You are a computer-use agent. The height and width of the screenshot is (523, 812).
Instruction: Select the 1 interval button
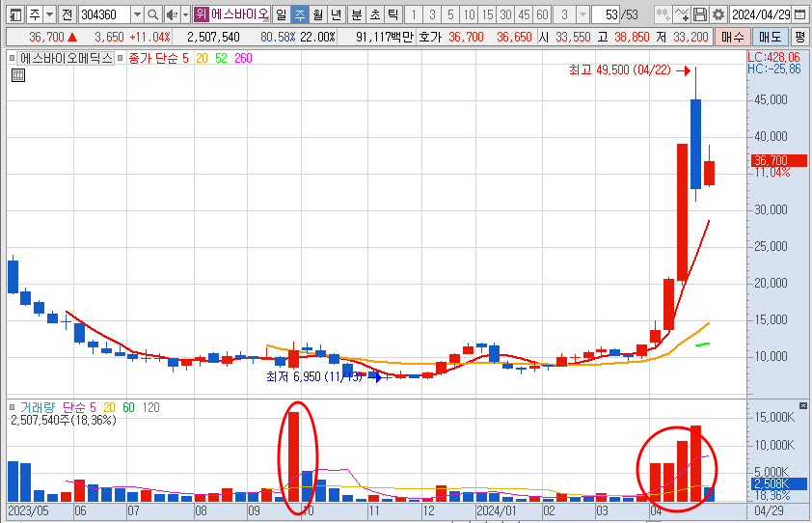coord(414,14)
